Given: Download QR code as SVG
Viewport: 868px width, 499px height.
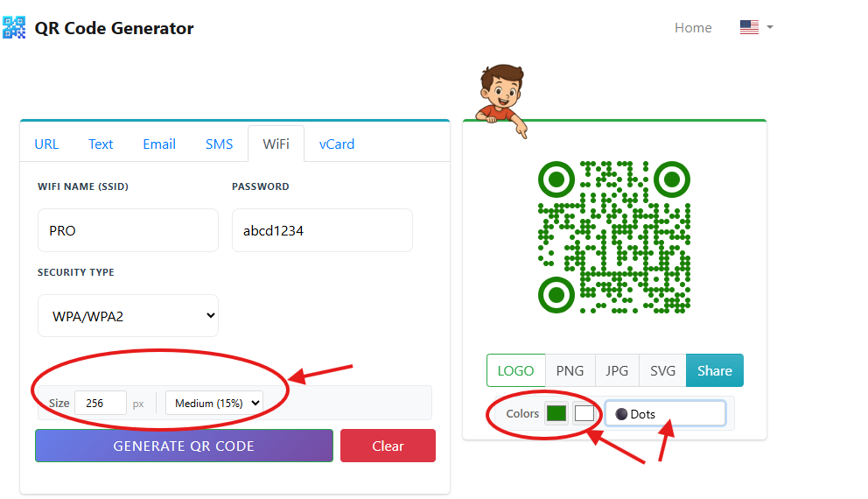Looking at the screenshot, I should (x=662, y=370).
